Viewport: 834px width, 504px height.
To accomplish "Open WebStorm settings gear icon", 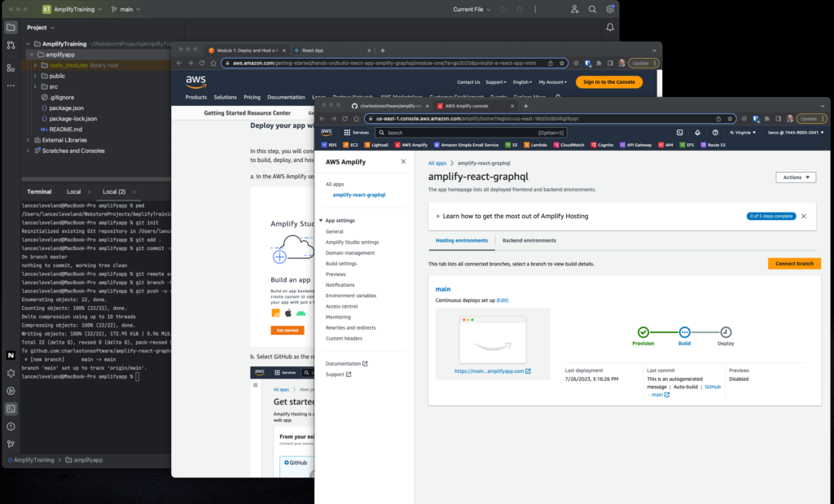I will coord(610,9).
